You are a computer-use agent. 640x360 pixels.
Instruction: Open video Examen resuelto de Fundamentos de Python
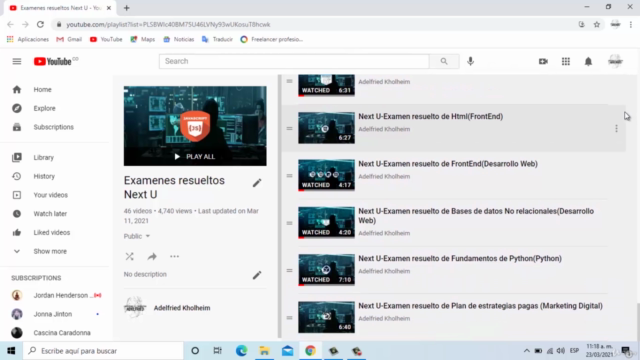pos(460,258)
